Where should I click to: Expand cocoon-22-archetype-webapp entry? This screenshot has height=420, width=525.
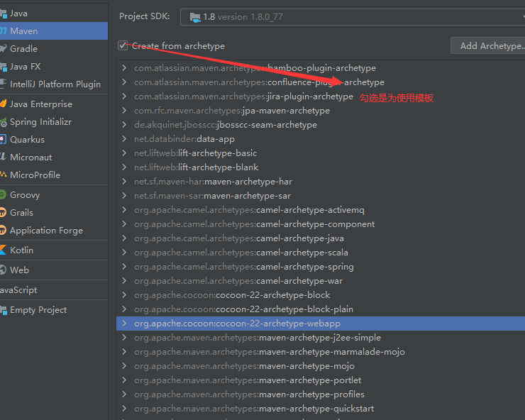tap(124, 324)
